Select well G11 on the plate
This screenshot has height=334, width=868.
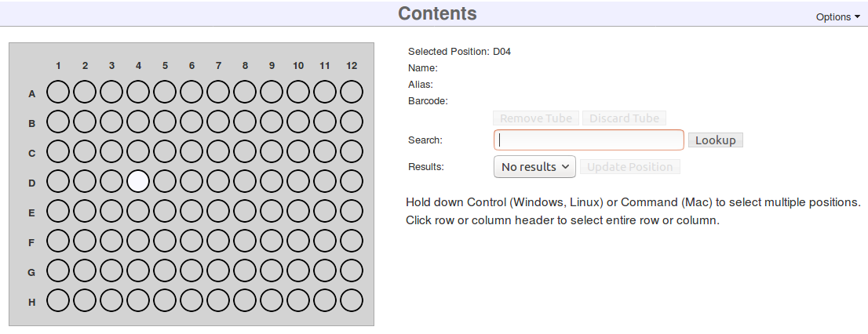[x=325, y=271]
